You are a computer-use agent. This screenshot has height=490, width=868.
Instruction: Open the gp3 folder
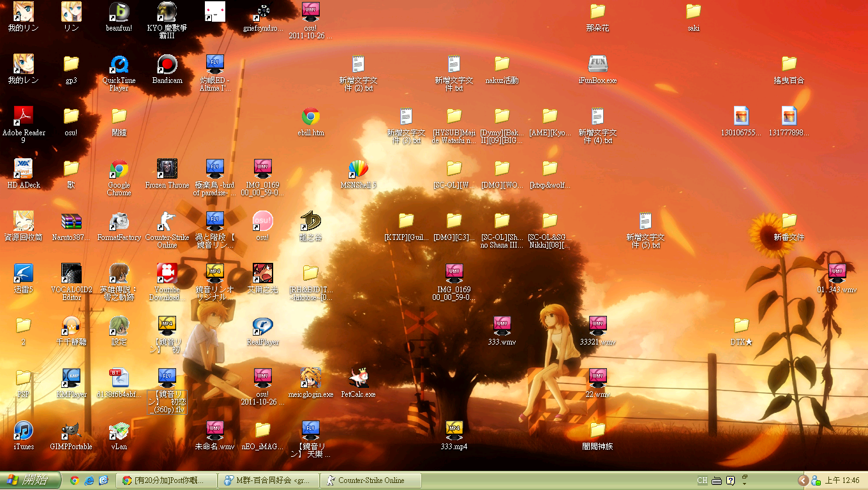(71, 64)
